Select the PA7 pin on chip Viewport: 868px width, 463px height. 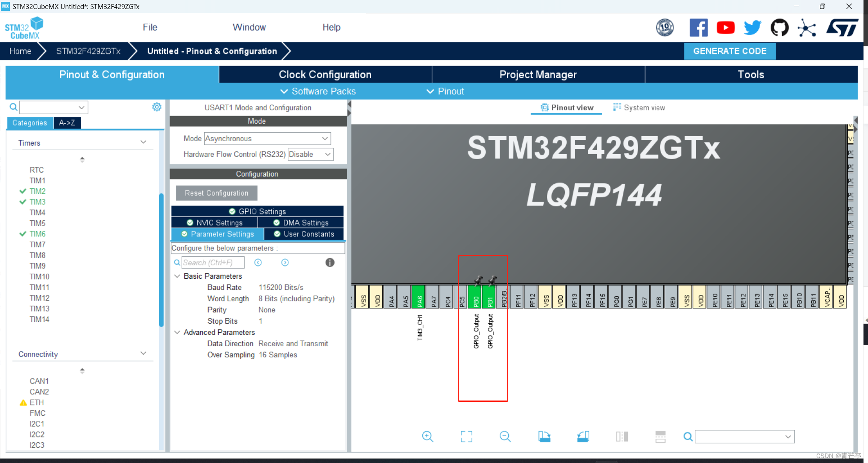433,297
